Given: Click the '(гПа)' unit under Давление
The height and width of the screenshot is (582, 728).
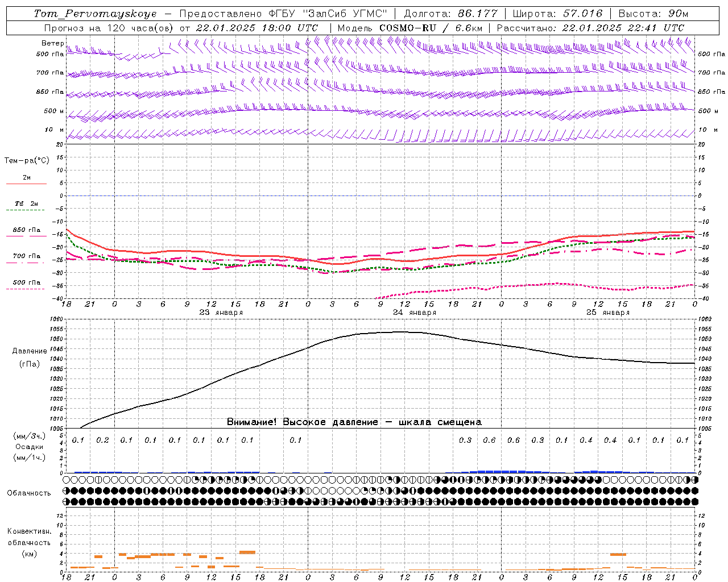Looking at the screenshot, I should (x=30, y=364).
